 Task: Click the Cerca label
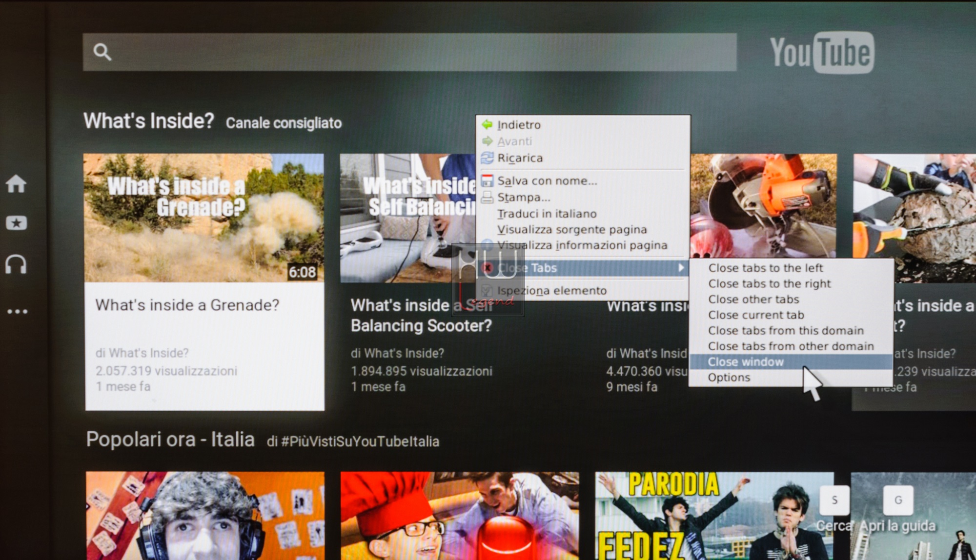[x=834, y=526]
